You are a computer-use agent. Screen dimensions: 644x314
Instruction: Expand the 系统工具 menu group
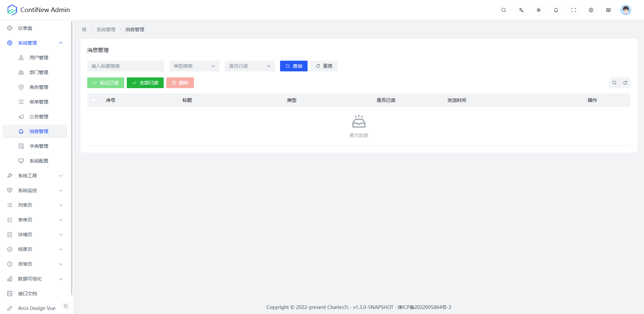tap(35, 176)
